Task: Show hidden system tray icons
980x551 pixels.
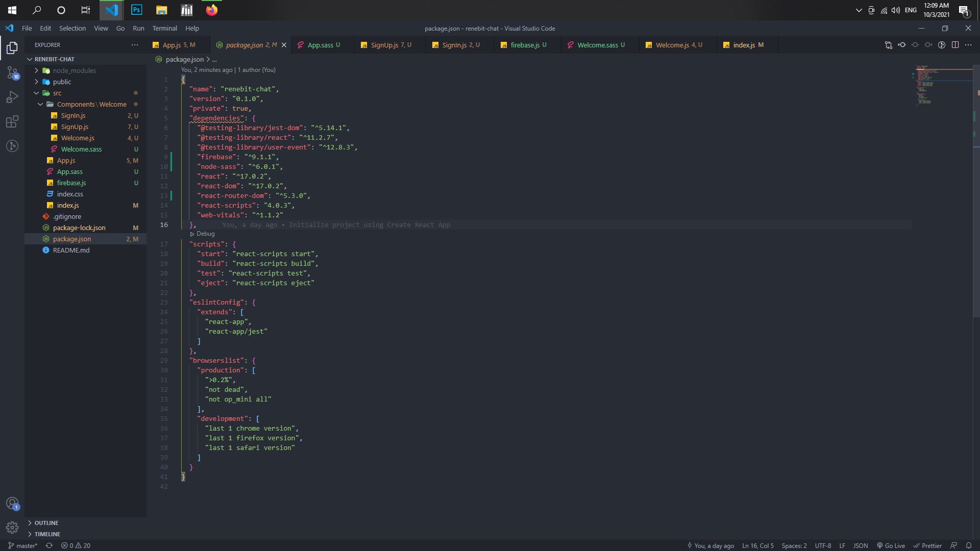Action: [859, 10]
